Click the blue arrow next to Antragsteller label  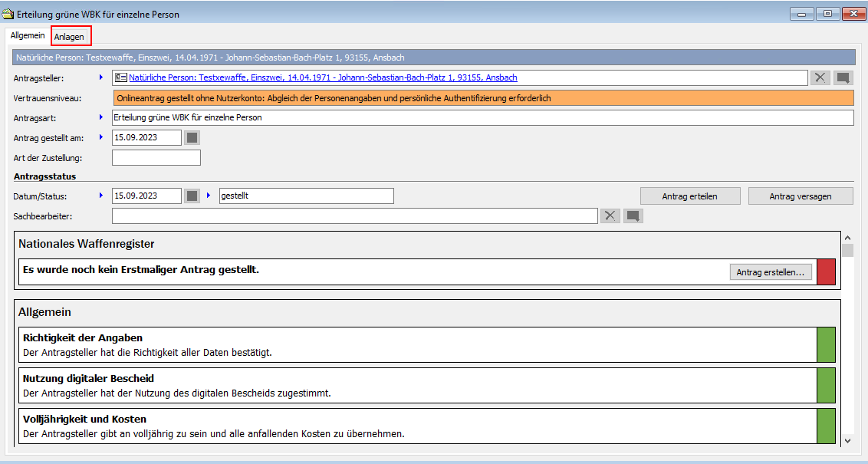[x=100, y=77]
